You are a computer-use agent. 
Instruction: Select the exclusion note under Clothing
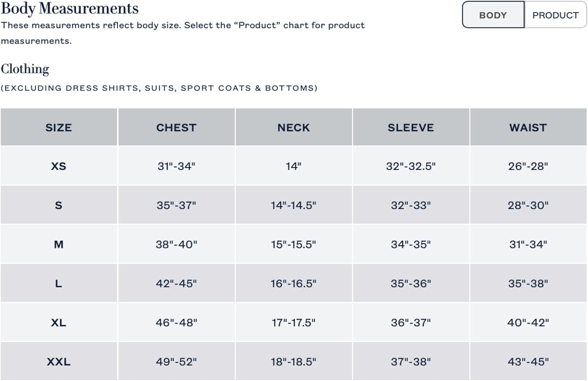(x=159, y=88)
